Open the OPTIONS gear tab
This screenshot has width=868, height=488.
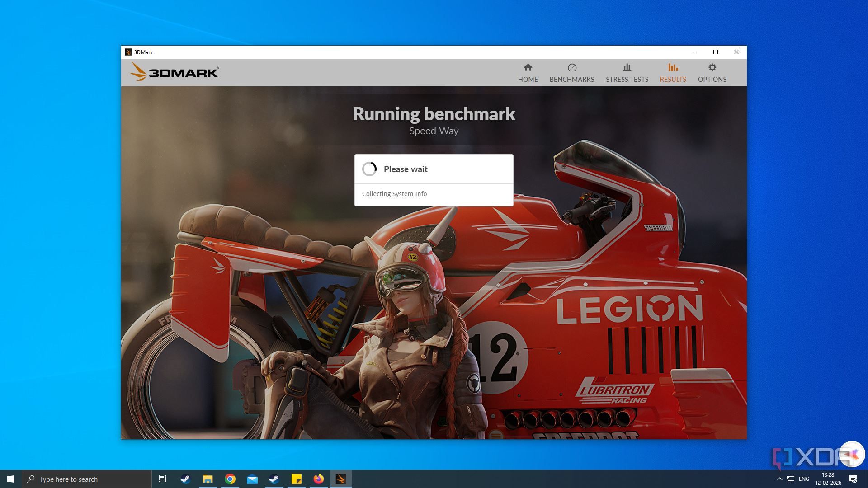712,73
